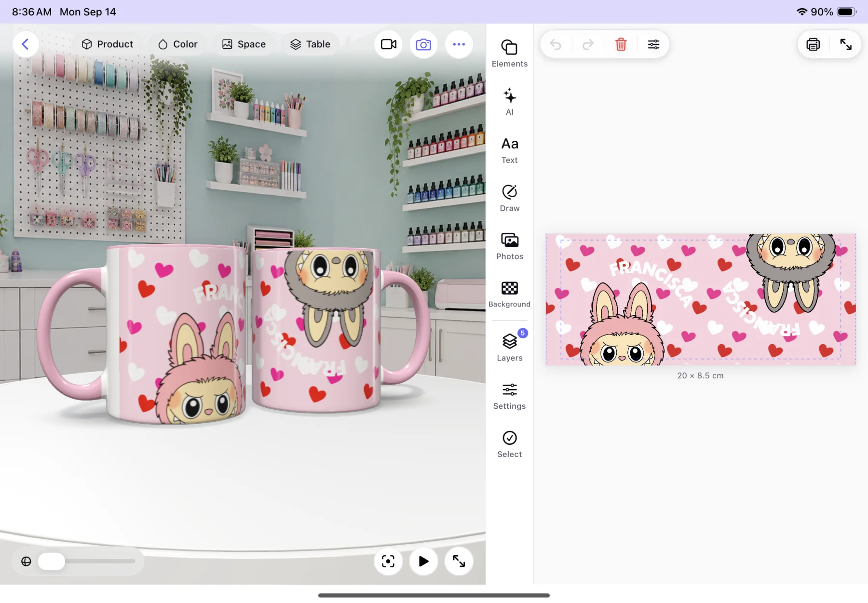
Task: Check the Wi-Fi status icon
Action: (x=802, y=12)
